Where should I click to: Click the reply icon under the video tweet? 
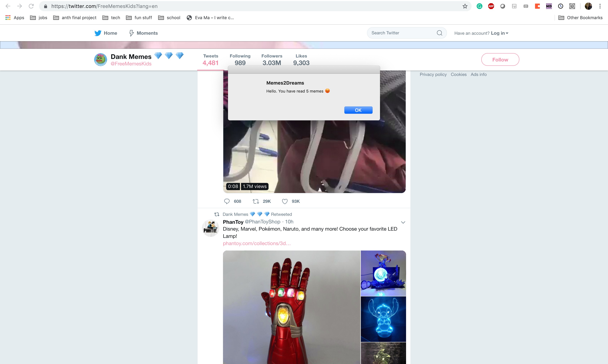click(227, 201)
